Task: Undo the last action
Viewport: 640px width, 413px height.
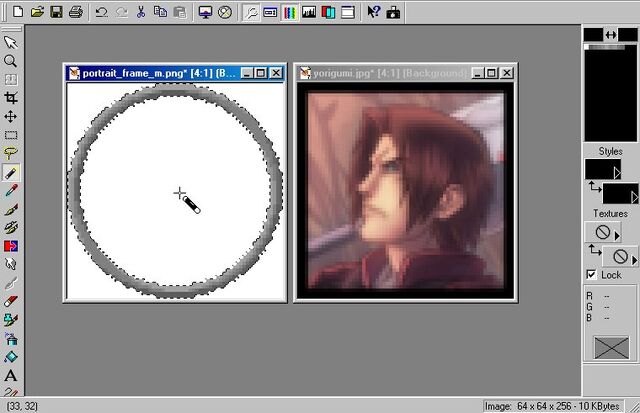Action: [101, 12]
